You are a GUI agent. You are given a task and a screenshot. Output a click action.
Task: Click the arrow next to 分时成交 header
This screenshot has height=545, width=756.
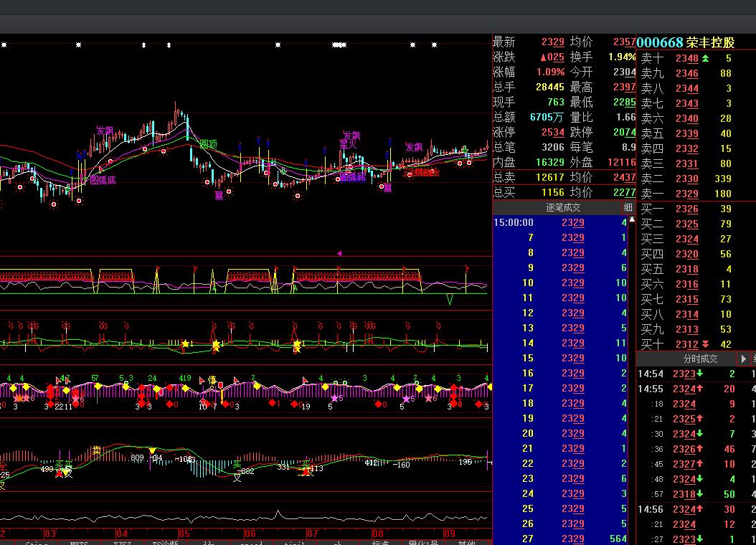click(x=743, y=359)
